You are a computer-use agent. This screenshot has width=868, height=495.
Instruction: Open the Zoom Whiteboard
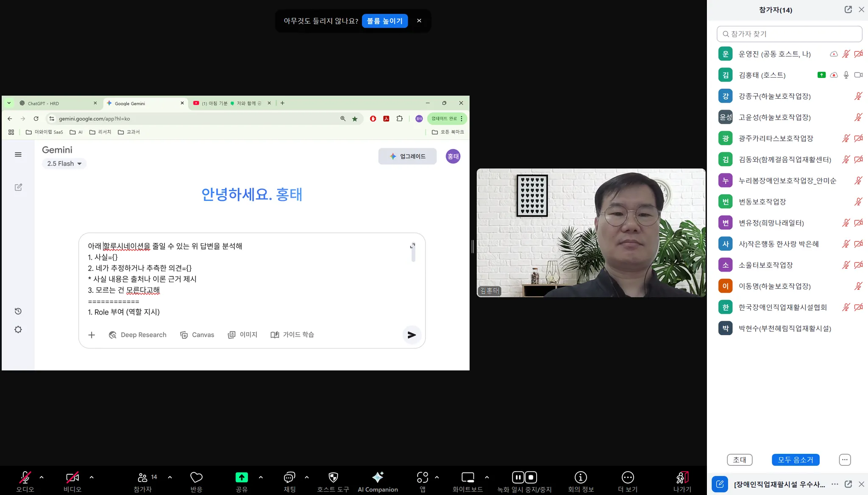pyautogui.click(x=467, y=481)
